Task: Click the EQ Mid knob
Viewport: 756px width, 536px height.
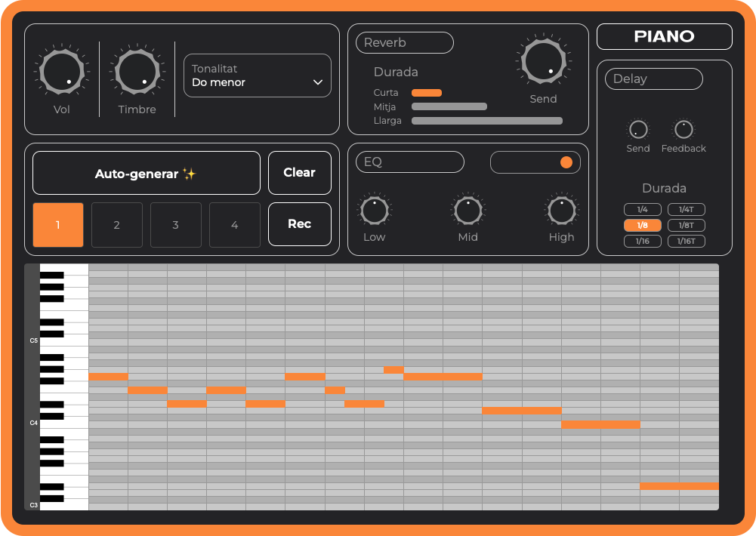Action: 468,211
